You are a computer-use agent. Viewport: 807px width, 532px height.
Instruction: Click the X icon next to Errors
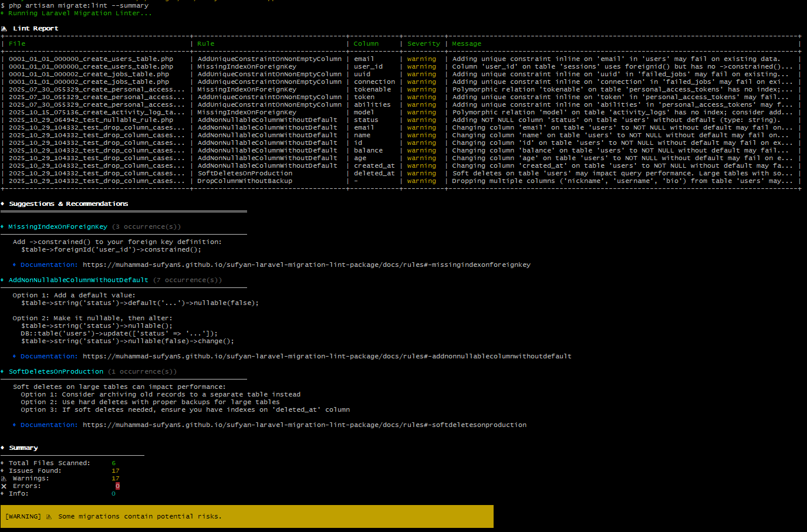[4, 486]
